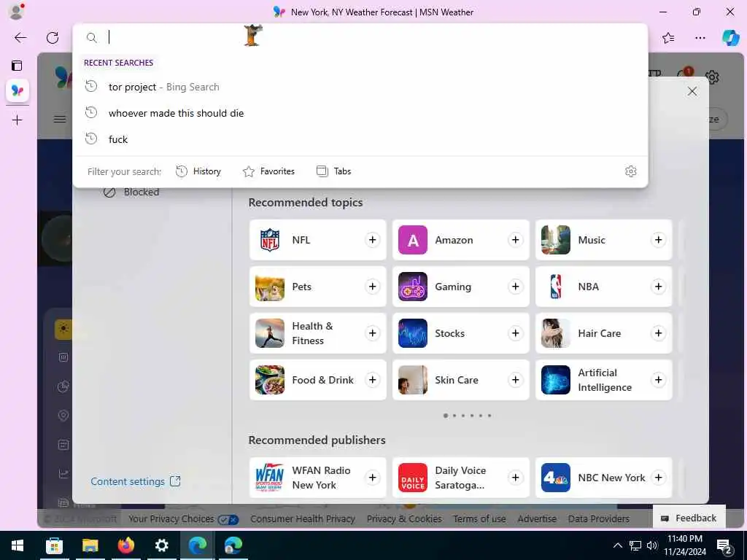Open the tab actions menu icon
Image resolution: width=747 pixels, height=560 pixels.
coord(17,65)
